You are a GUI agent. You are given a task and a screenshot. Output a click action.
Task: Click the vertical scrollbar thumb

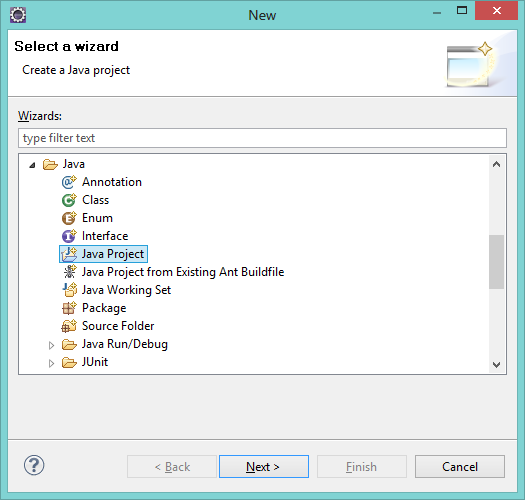tap(496, 262)
